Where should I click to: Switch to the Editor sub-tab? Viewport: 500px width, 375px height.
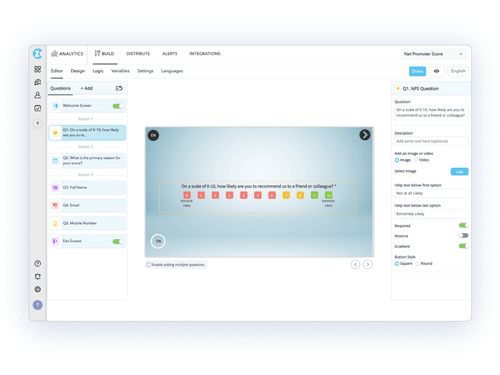coord(57,71)
